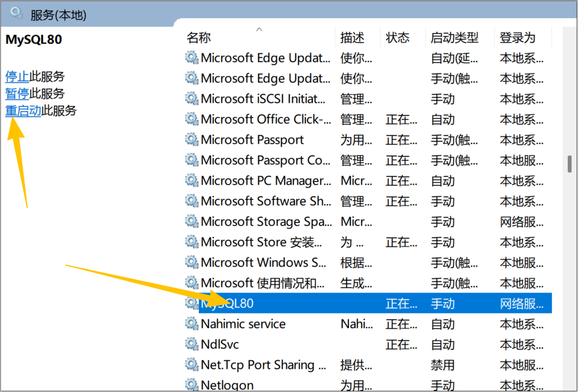
Task: Click 禁用 startup type of Net.Tcp Port Sharing
Action: pyautogui.click(x=442, y=365)
